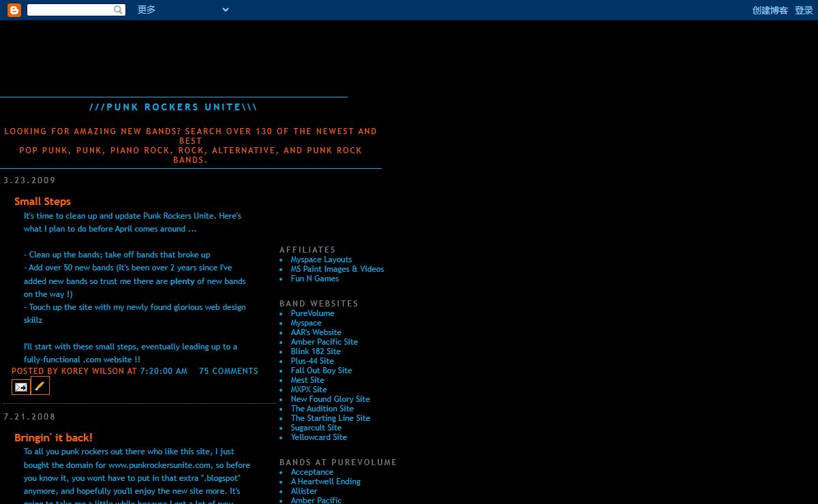The image size is (818, 504).
Task: Open Fun N Games affiliate link
Action: (x=315, y=279)
